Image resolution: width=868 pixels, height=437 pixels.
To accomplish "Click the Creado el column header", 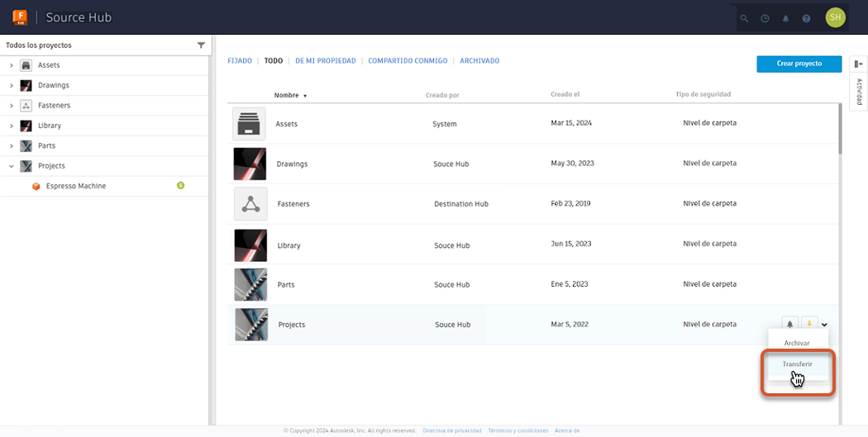I will point(565,95).
